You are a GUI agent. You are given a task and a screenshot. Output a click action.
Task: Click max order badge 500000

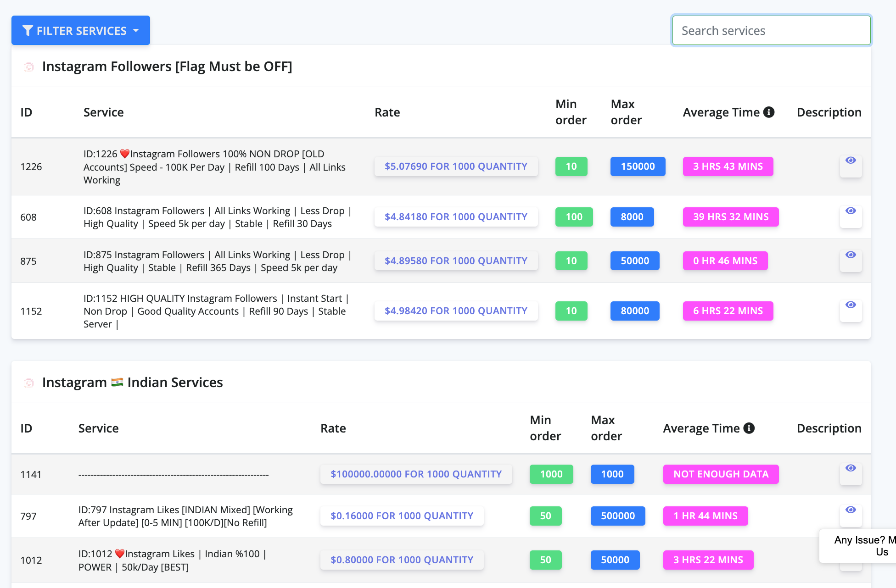[x=618, y=516]
